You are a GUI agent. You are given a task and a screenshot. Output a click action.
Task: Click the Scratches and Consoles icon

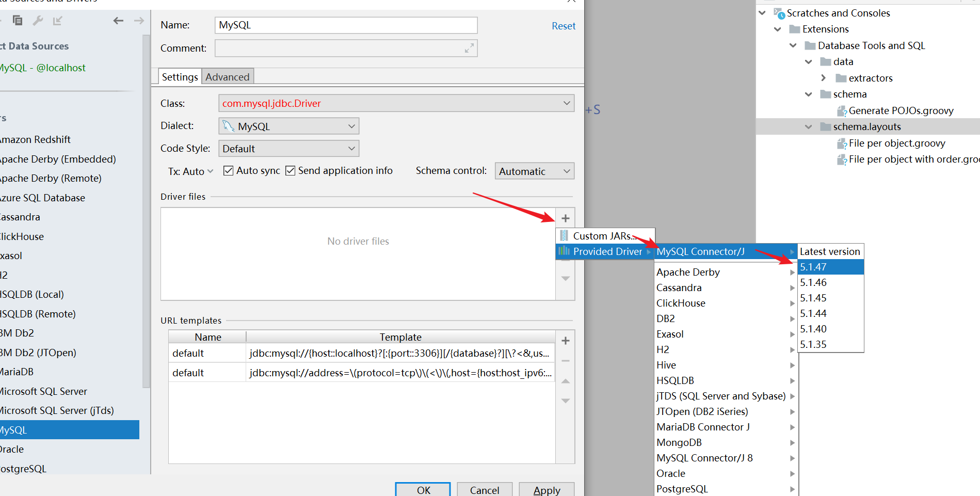[779, 13]
